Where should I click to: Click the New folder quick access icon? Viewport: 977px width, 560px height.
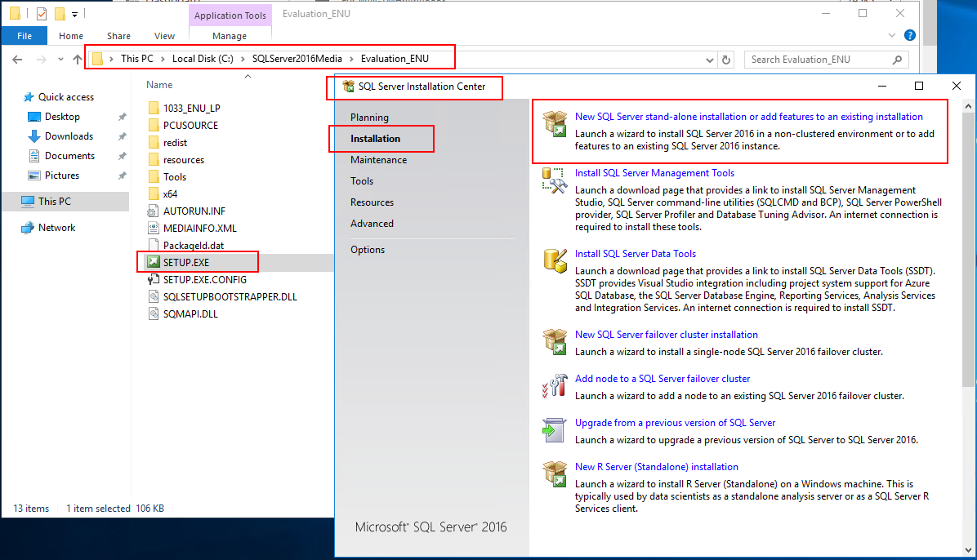[60, 13]
